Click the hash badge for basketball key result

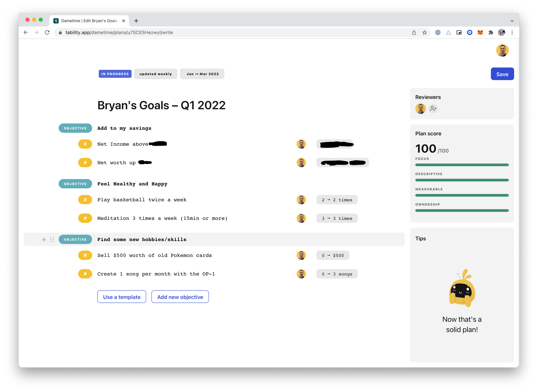[85, 200]
